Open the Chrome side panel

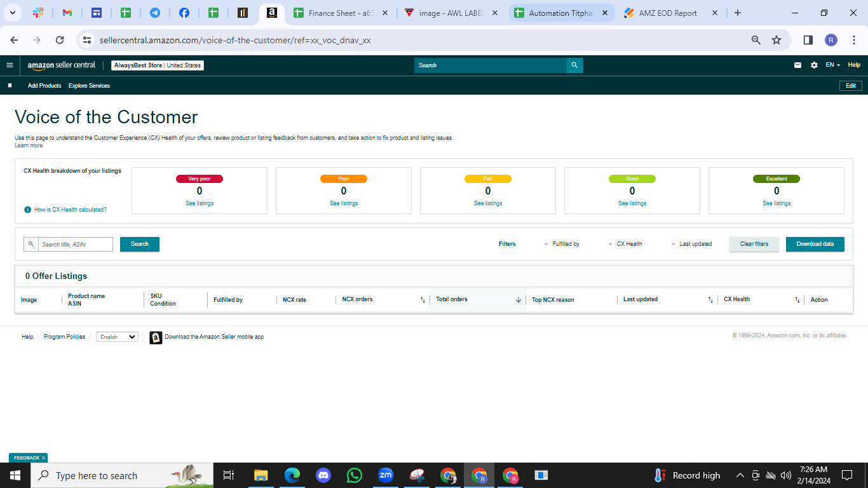(x=808, y=40)
